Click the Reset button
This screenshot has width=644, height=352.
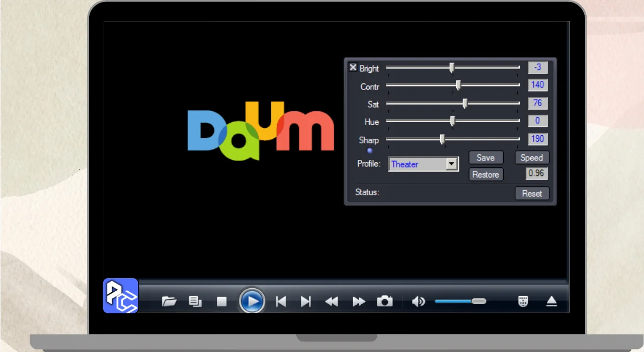(x=532, y=193)
